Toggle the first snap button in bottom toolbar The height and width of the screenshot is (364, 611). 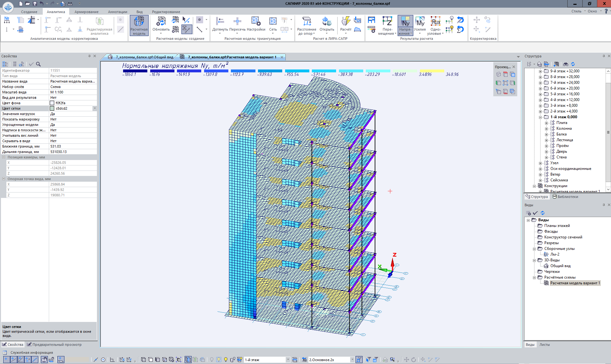click(x=6, y=360)
